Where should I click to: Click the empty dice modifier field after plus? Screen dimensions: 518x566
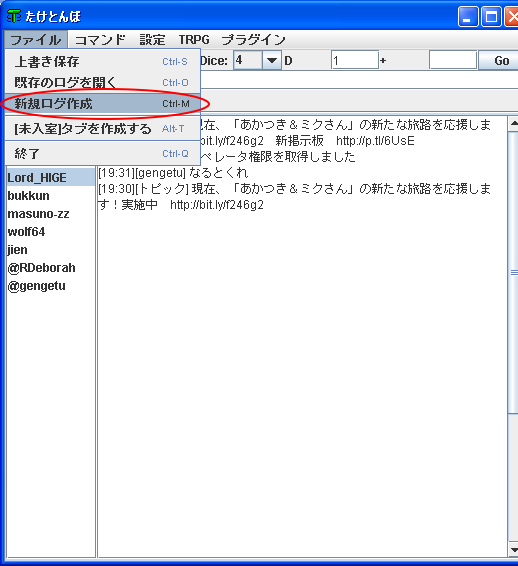click(x=453, y=60)
